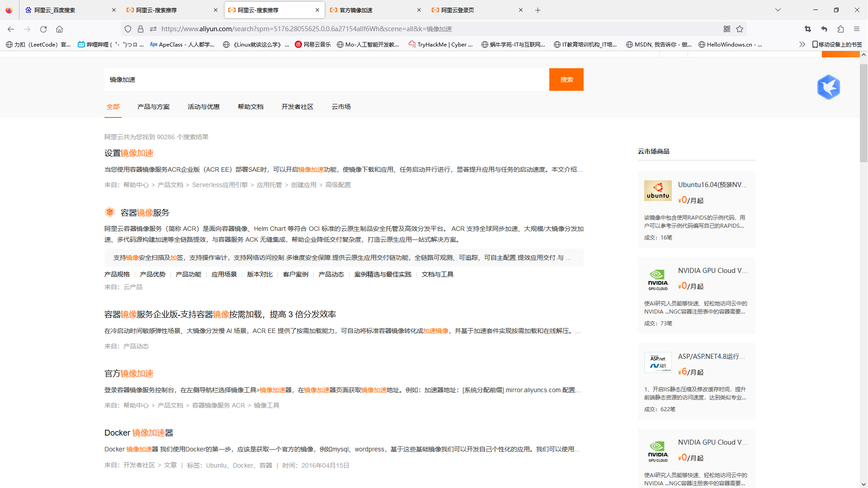Switch to the 阿里云登录页 browser tab

(477, 10)
